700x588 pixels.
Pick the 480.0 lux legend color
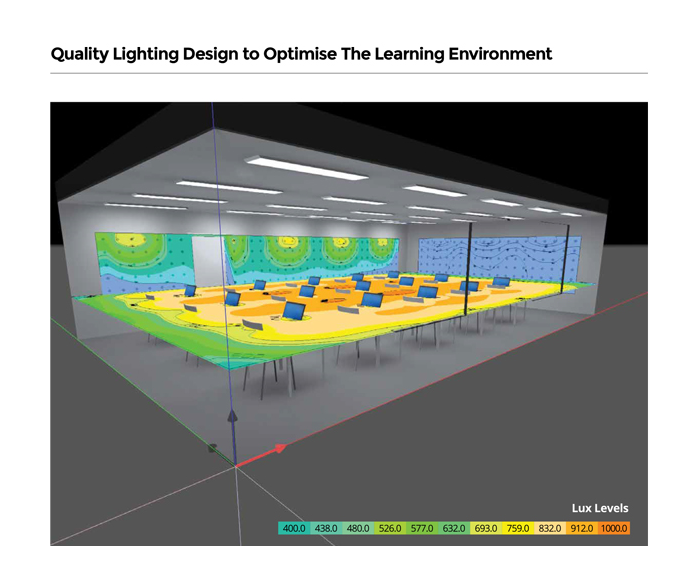pyautogui.click(x=357, y=528)
